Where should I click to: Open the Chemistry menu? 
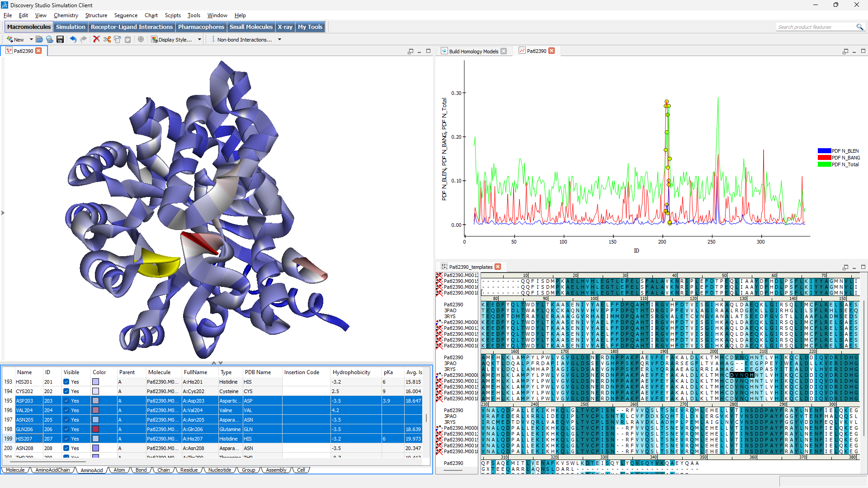tap(66, 15)
